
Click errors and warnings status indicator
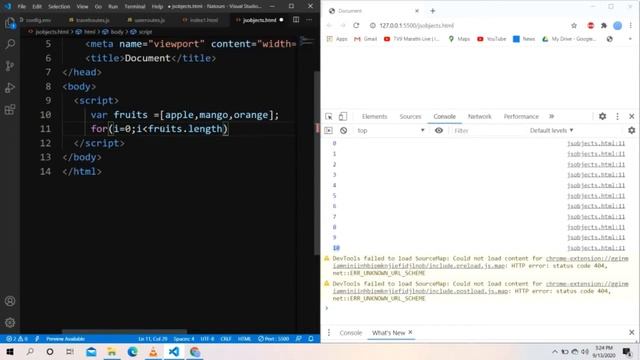coord(17,339)
